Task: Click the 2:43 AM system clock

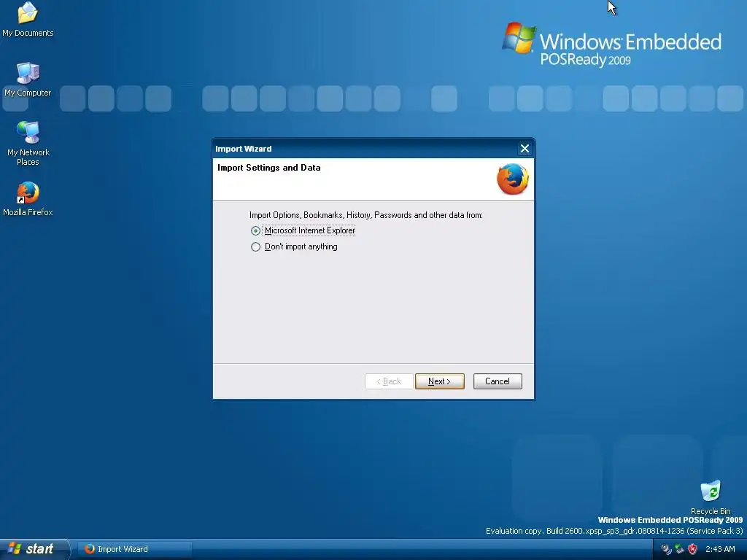Action: point(720,549)
